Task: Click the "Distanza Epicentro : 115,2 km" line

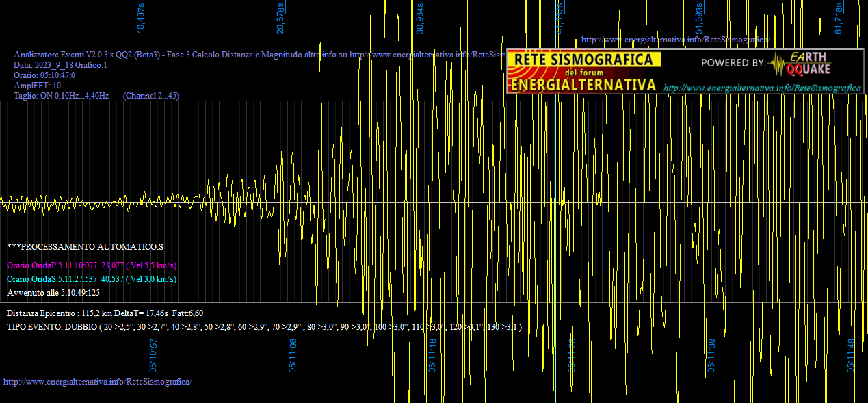Action: click(x=105, y=313)
